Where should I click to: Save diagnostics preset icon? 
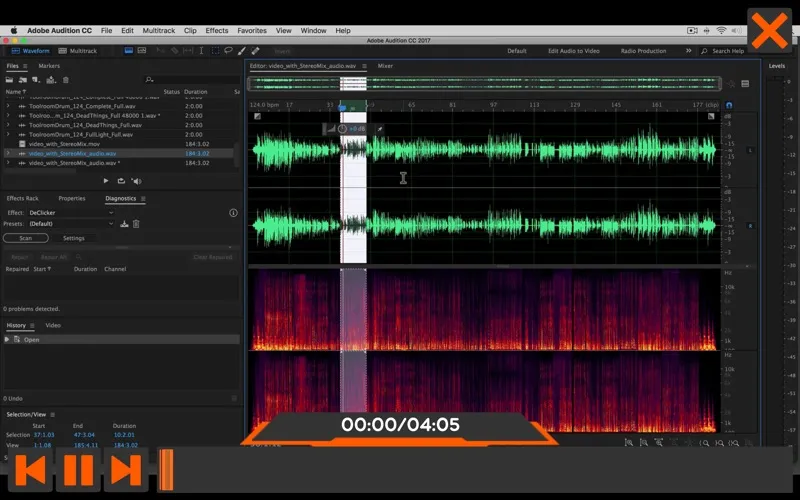[124, 224]
